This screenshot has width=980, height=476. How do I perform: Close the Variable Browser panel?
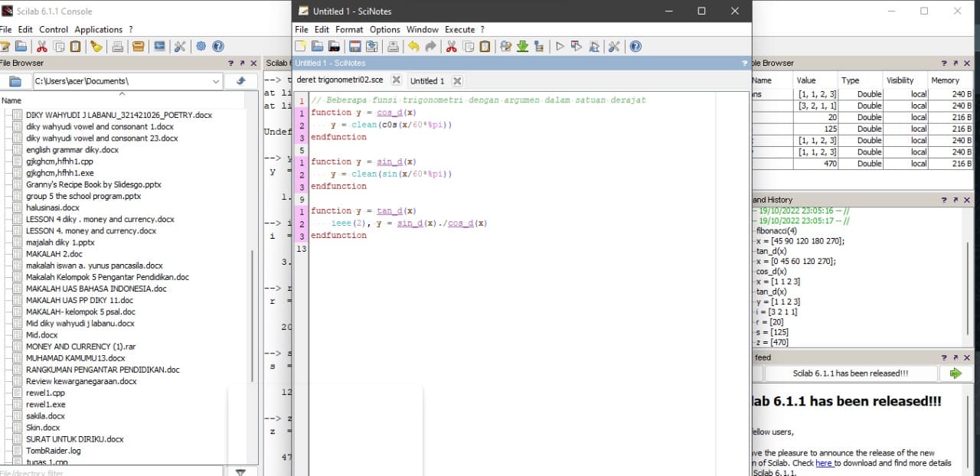pos(966,64)
